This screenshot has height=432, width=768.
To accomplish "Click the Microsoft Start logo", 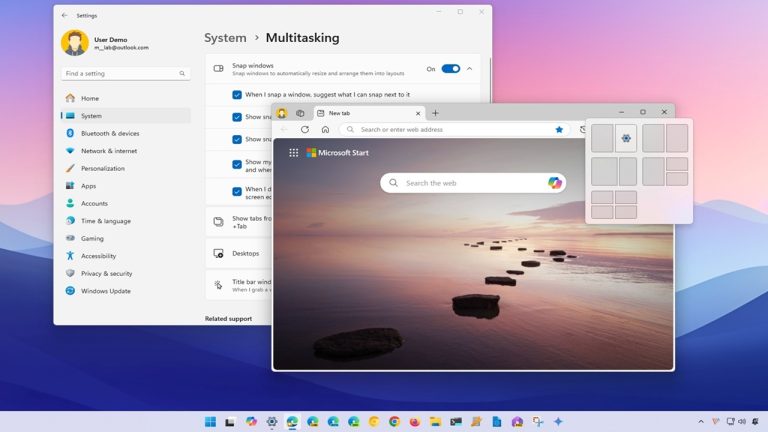I will tap(337, 153).
